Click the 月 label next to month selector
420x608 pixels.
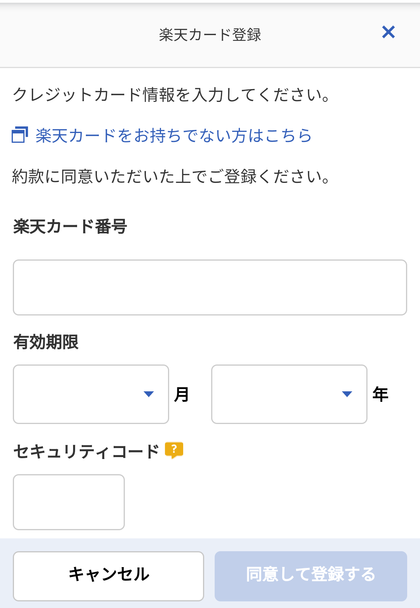[181, 394]
